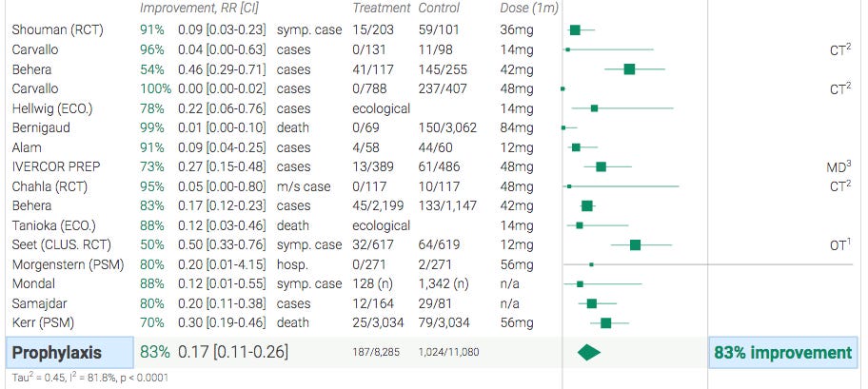868x389 pixels.
Task: Click the Seet forest plot square marker
Action: click(x=635, y=244)
